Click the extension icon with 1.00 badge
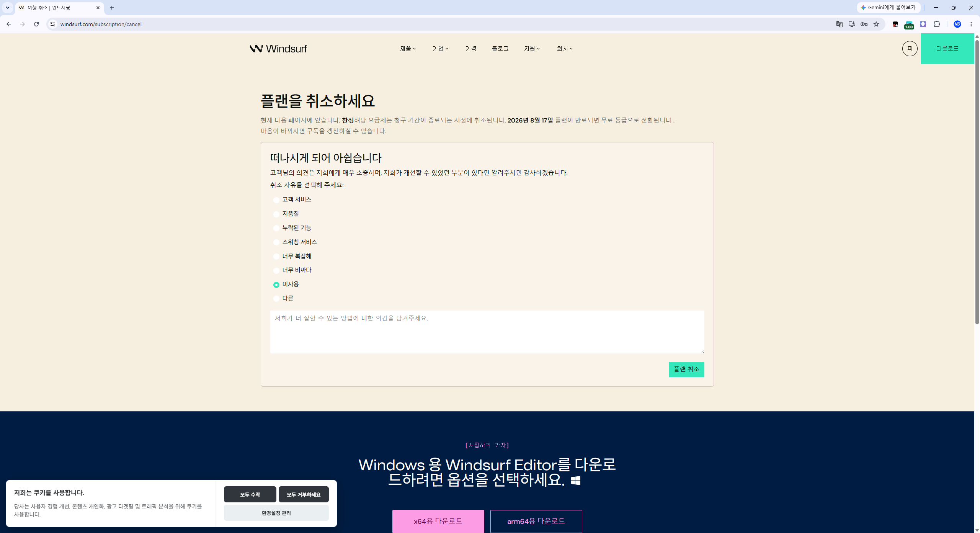The image size is (980, 533). [x=909, y=25]
